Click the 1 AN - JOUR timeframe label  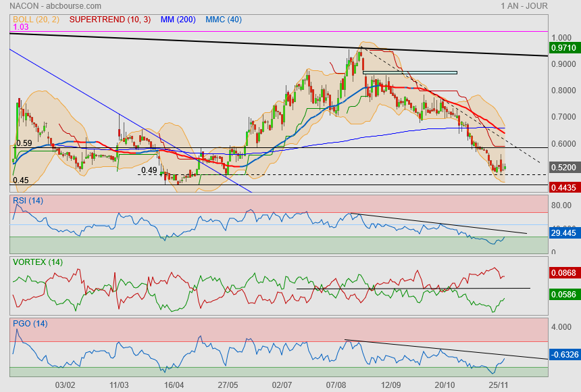524,6
